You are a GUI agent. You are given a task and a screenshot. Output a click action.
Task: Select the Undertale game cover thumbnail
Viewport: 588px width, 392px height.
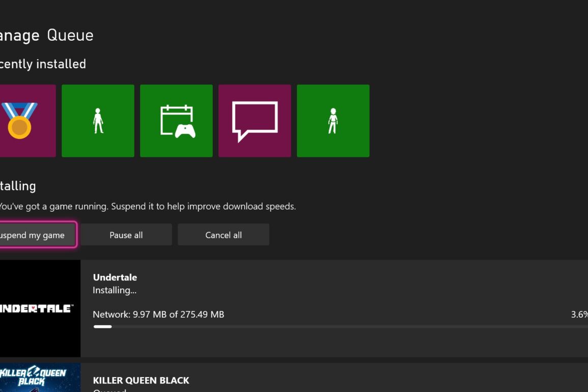click(40, 309)
